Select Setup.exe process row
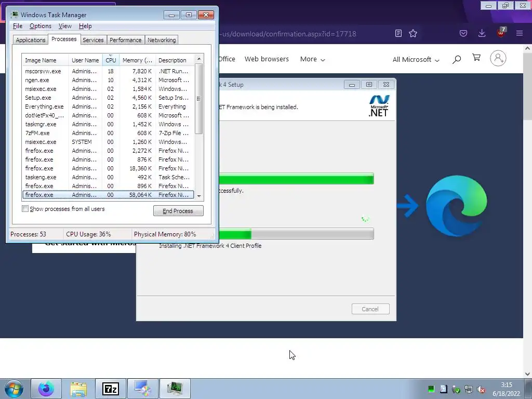 point(108,98)
